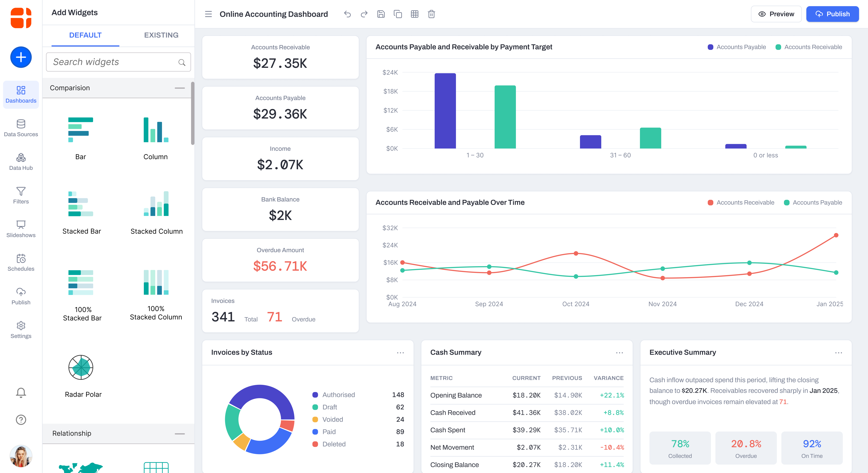Viewport: 868px width, 473px height.
Task: Switch to the DEFAULT widgets tab
Action: [x=85, y=35]
